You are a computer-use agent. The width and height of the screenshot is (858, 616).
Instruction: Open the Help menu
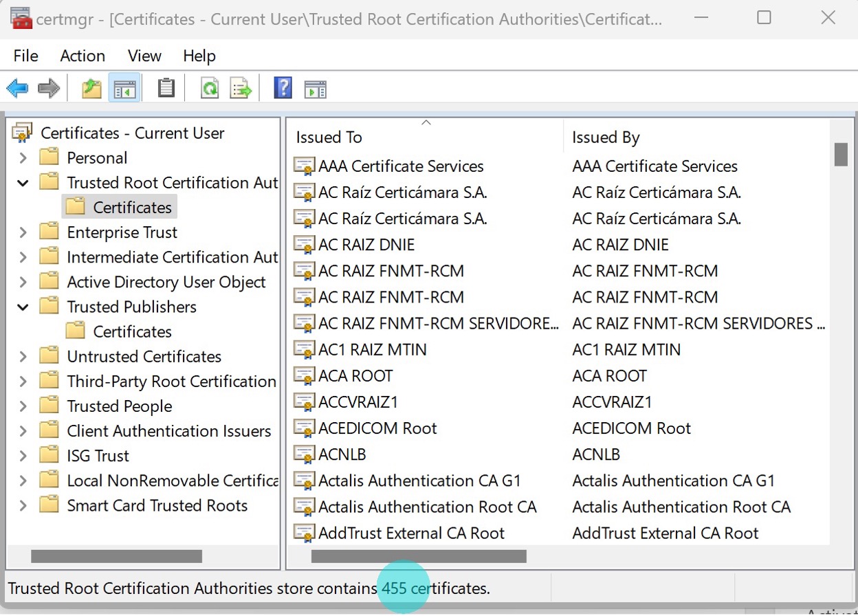pos(199,56)
